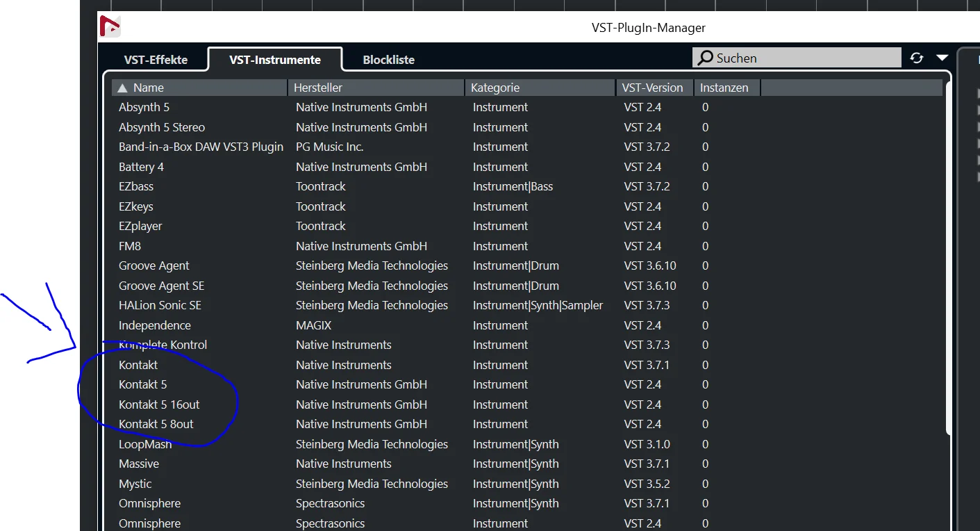Sort by the VST-Version column header
The width and height of the screenshot is (980, 531).
point(654,88)
